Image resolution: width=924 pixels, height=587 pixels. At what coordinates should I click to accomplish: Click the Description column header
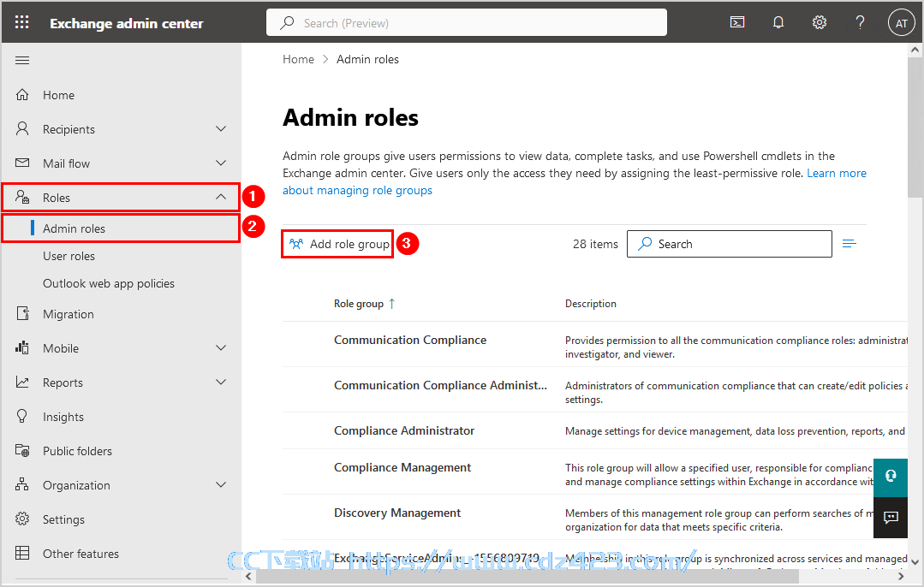tap(591, 304)
